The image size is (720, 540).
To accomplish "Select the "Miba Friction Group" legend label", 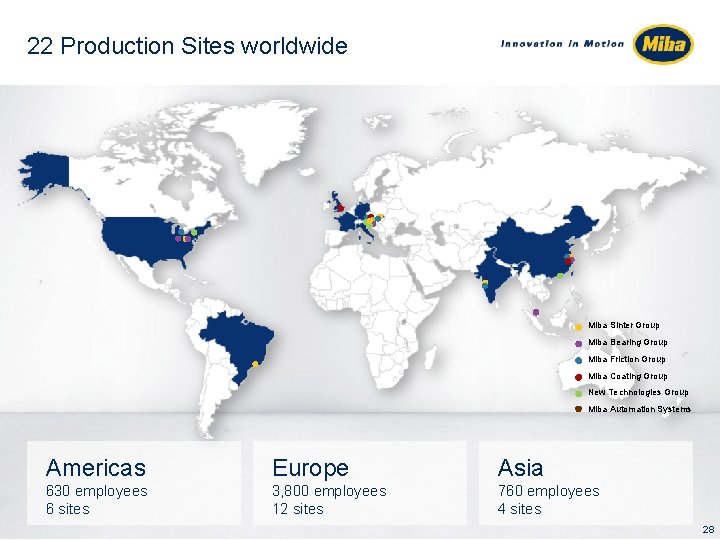I will [627, 359].
